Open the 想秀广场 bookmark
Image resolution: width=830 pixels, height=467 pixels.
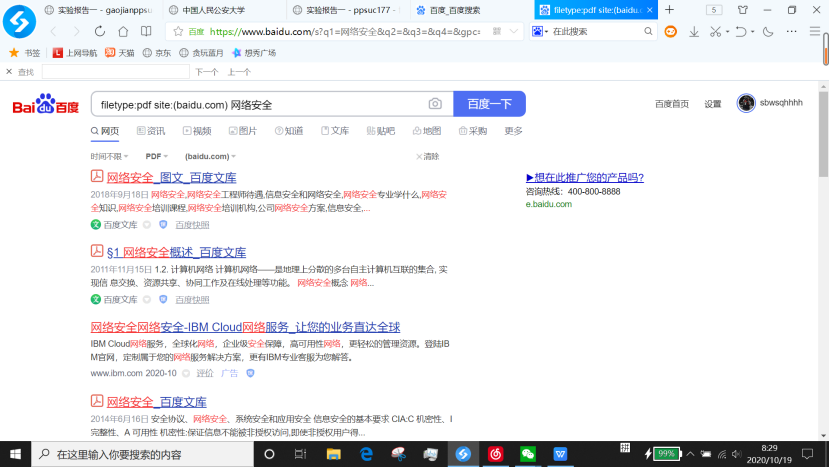point(254,53)
